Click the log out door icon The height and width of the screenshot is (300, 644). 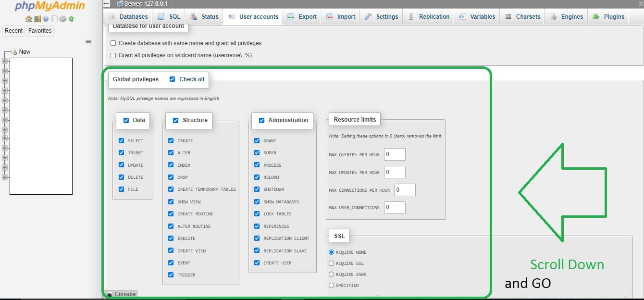37,19
